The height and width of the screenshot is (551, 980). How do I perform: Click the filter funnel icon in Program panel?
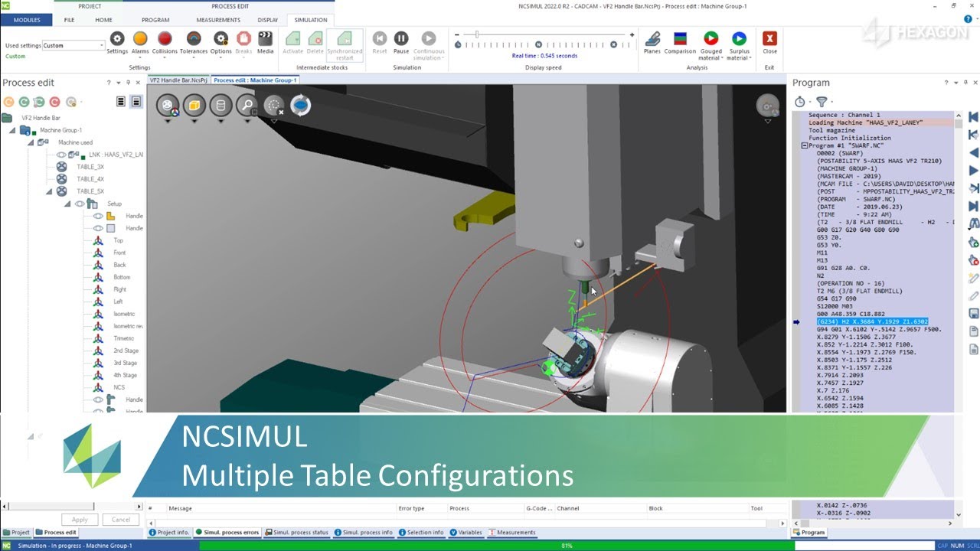coord(822,102)
